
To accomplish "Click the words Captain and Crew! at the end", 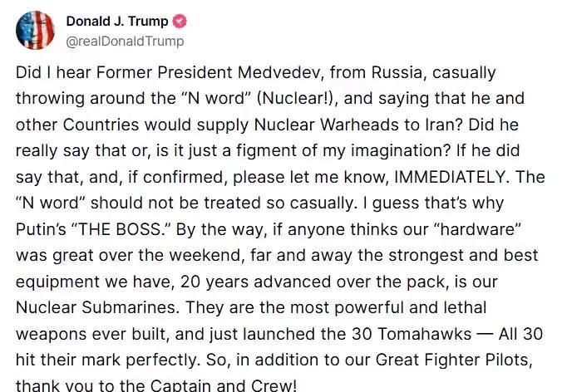I will pos(224,386).
